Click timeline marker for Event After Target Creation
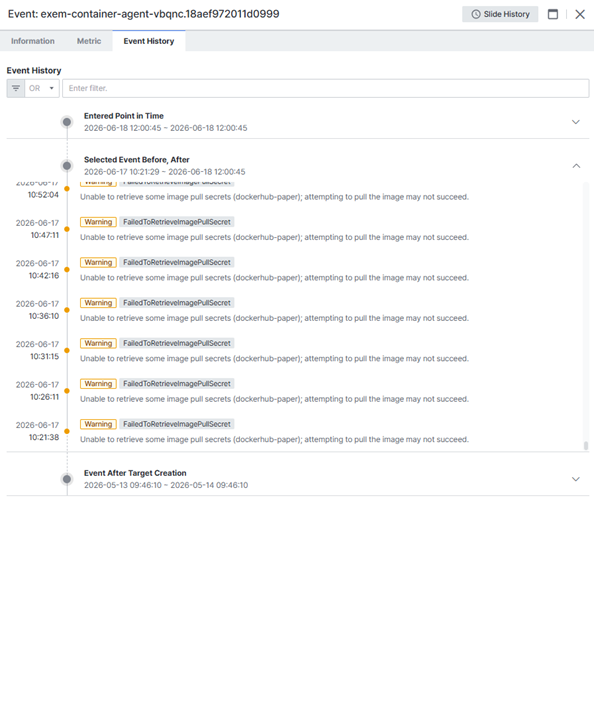594x713 pixels. [67, 479]
